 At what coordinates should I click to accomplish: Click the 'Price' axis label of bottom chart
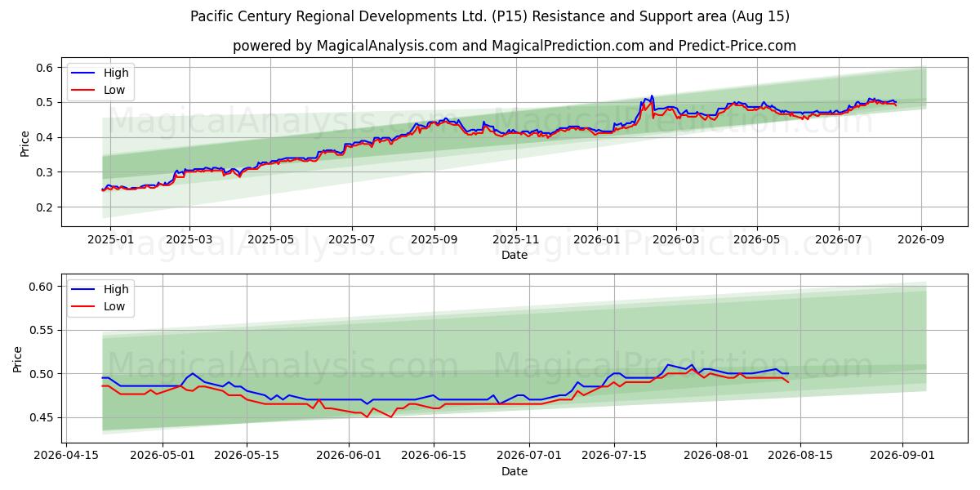point(18,359)
